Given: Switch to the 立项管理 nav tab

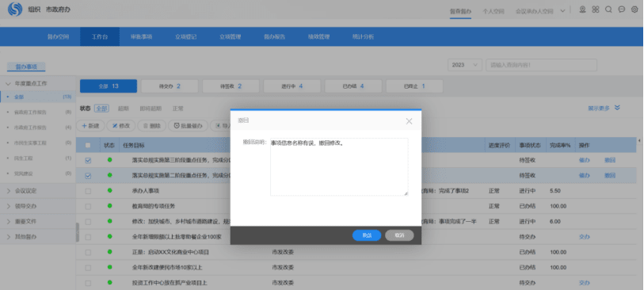Looking at the screenshot, I should pyautogui.click(x=230, y=36).
